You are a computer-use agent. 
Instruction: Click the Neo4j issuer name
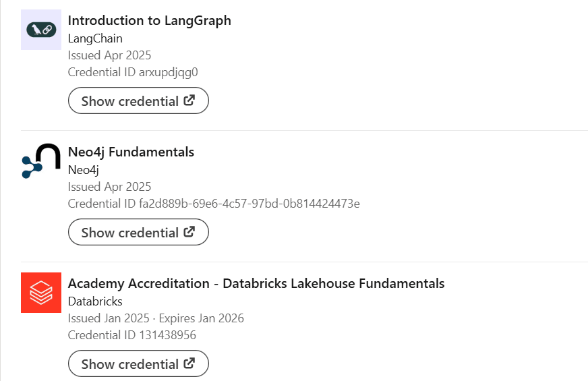pos(83,170)
